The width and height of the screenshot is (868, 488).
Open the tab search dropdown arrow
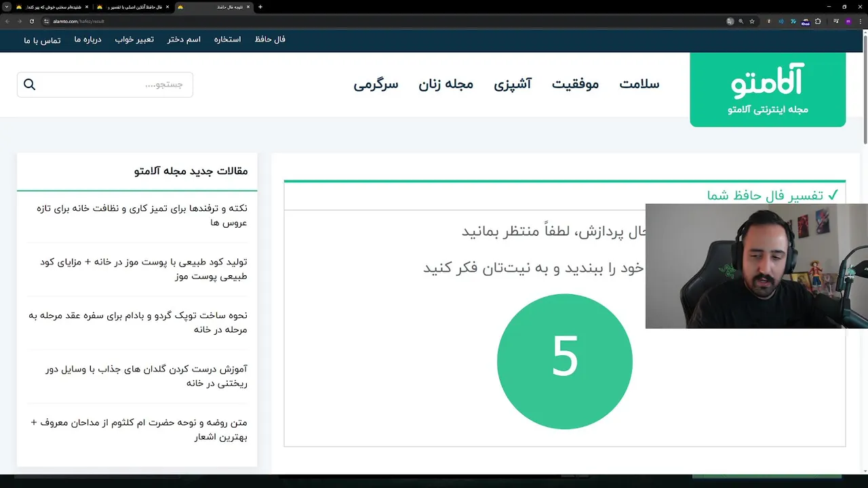coord(7,7)
